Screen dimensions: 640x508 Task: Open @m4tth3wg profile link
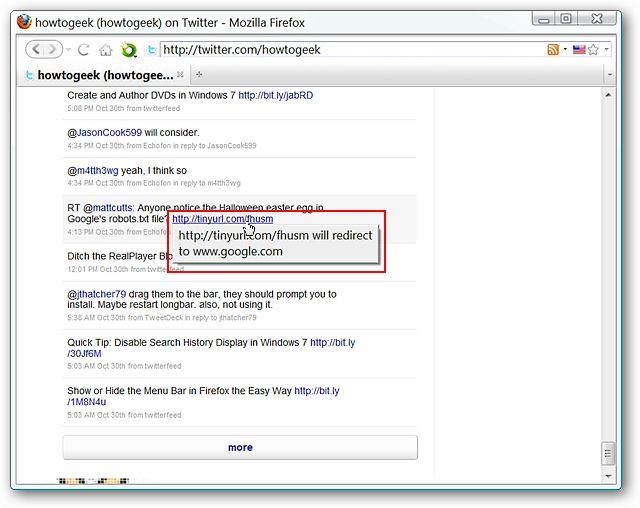tap(98, 171)
